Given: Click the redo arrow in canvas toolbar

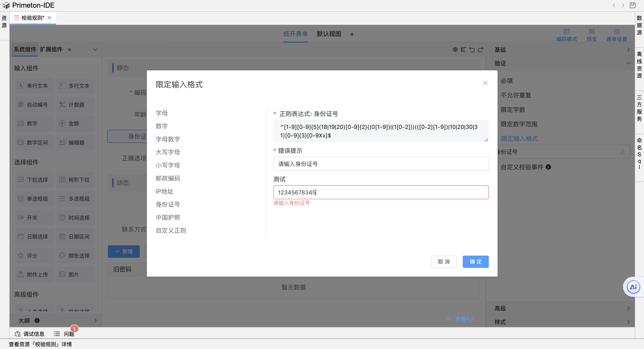Looking at the screenshot, I should click(x=480, y=50).
